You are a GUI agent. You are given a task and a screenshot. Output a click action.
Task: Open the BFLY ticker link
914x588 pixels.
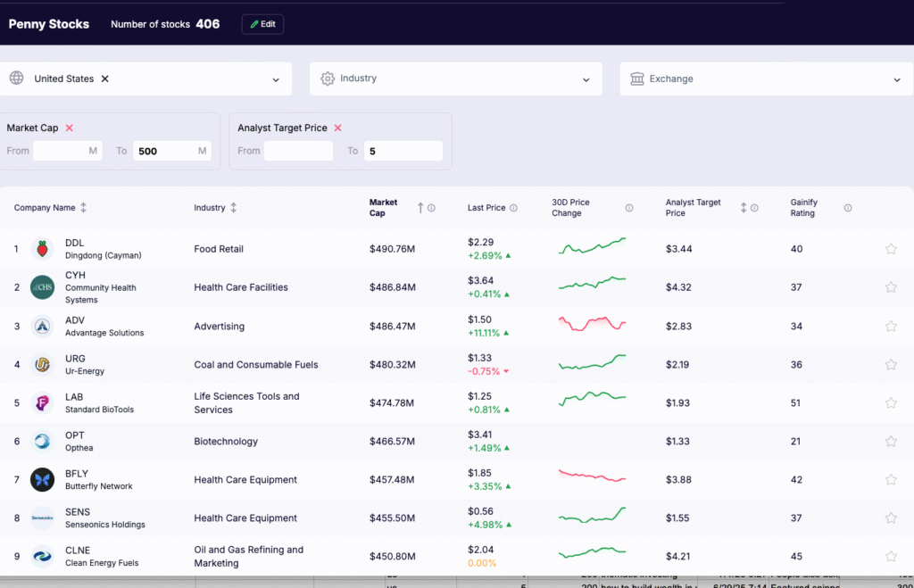click(x=77, y=474)
